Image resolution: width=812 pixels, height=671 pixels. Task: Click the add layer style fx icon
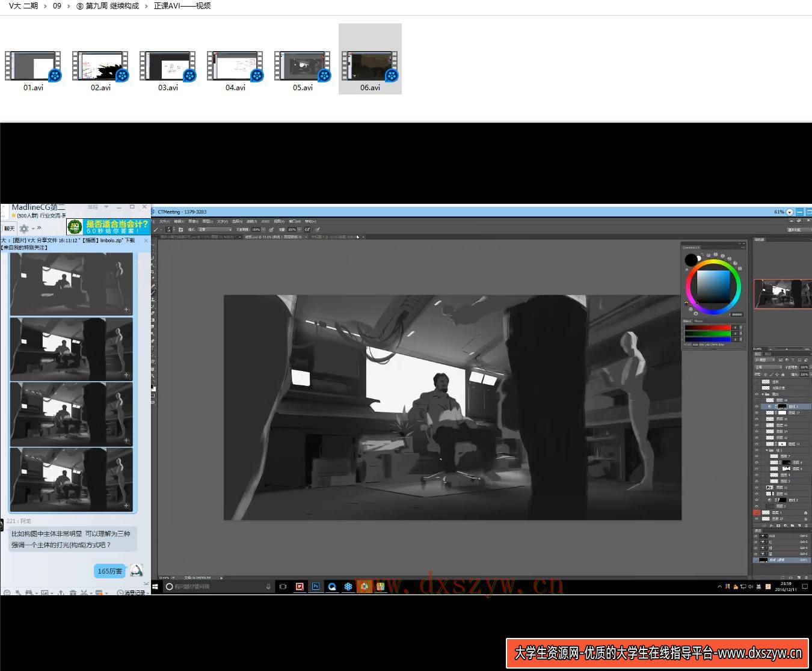[x=771, y=526]
